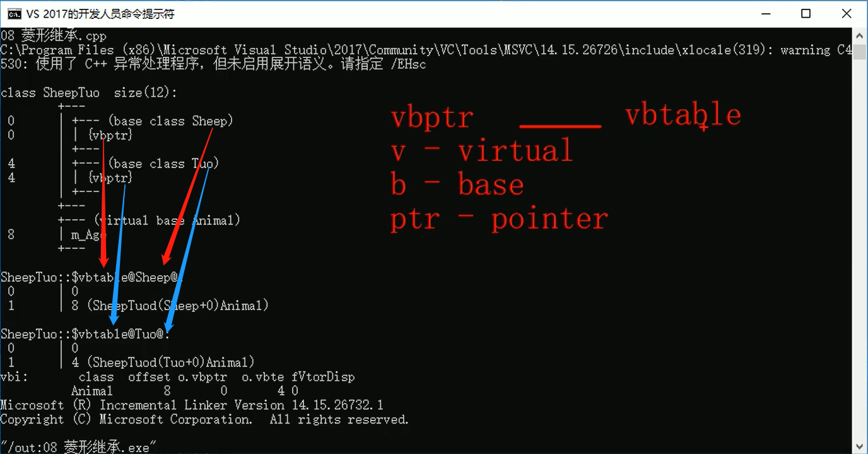Screen dimensions: 868x454
Task: Click the 'v - virtual' red annotation
Action: click(481, 152)
